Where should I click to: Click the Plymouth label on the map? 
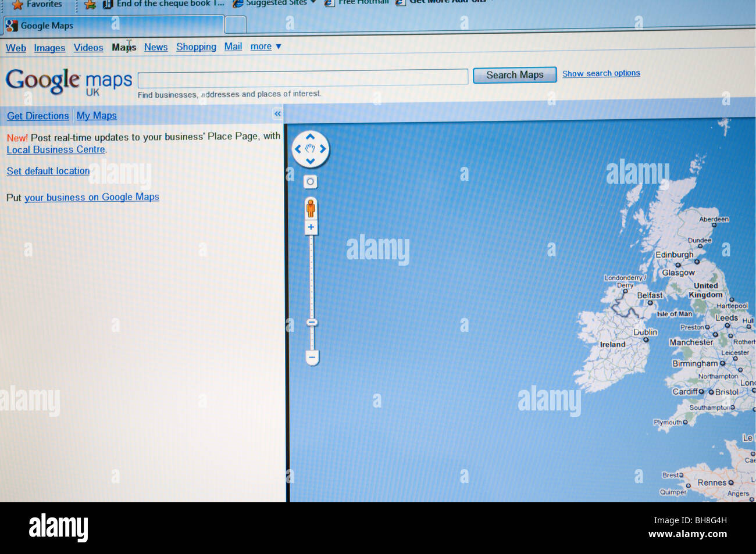(668, 423)
